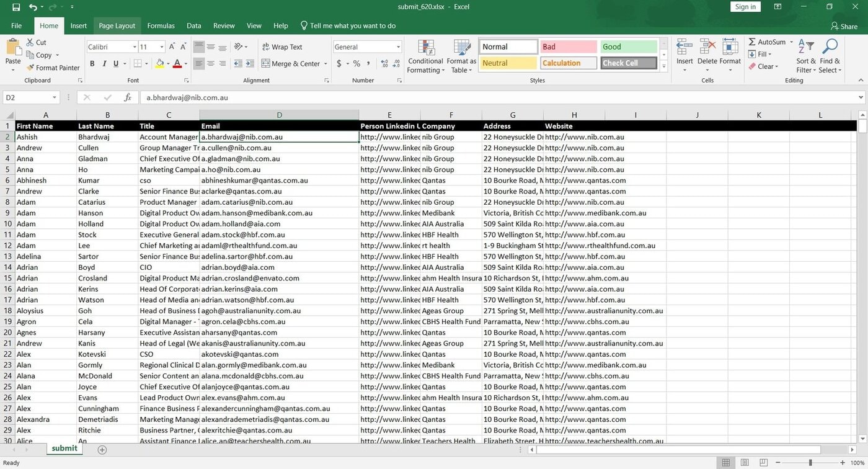Image resolution: width=868 pixels, height=469 pixels.
Task: Click the Name Box showing D2
Action: pos(28,97)
